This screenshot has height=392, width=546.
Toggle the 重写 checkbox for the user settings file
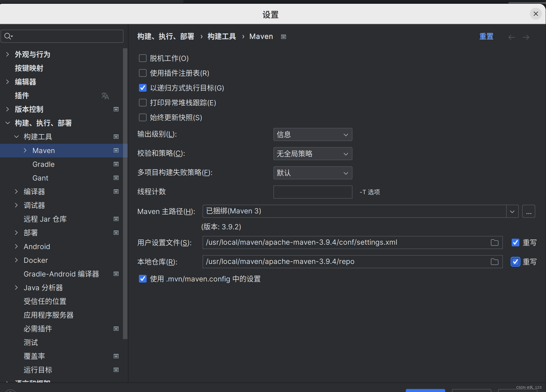click(x=515, y=242)
